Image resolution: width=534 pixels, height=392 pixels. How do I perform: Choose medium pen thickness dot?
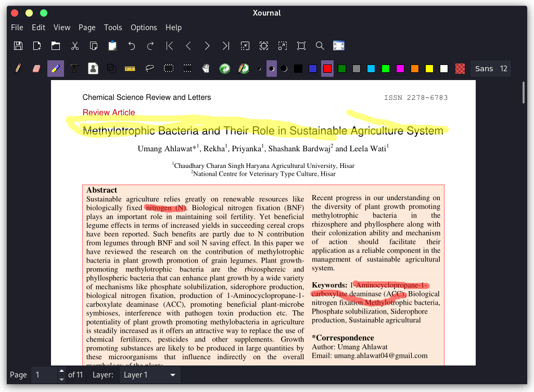272,69
